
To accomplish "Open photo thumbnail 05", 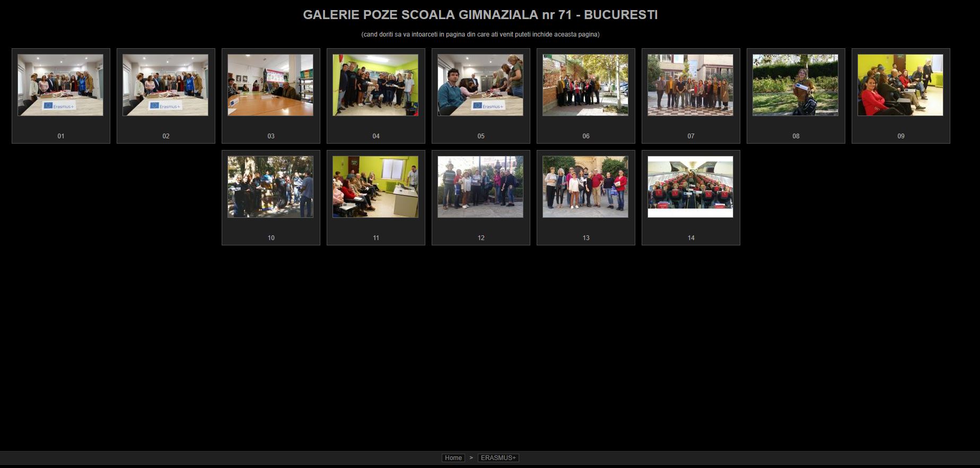I will click(x=480, y=85).
